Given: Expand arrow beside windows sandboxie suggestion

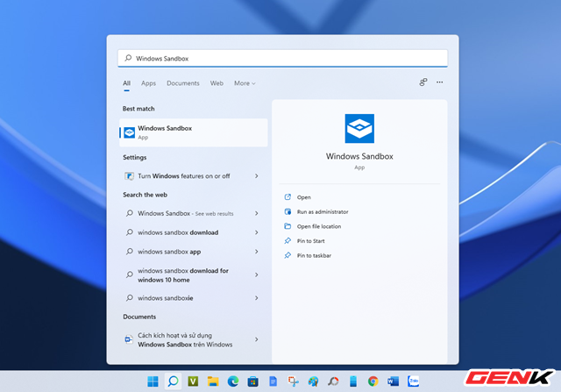Looking at the screenshot, I should point(257,298).
